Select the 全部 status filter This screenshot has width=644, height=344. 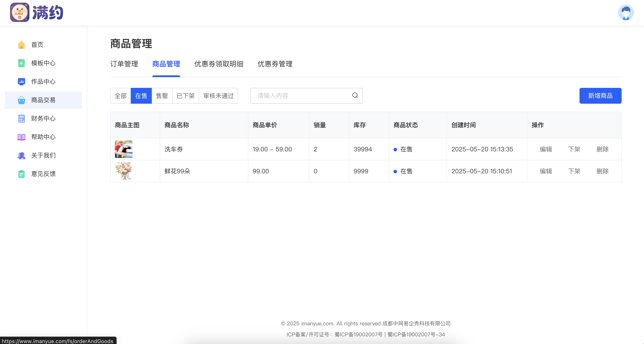tap(120, 96)
